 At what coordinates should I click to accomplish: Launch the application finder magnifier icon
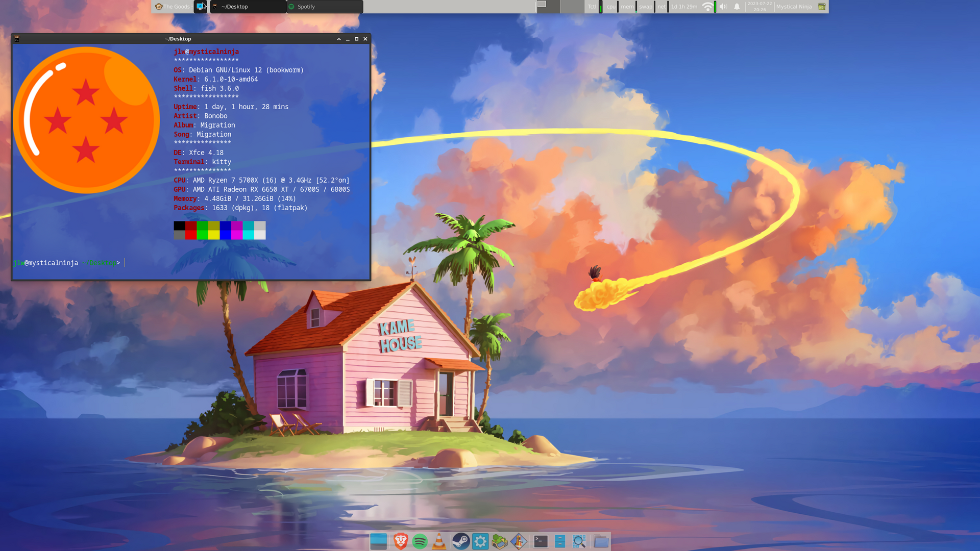579,541
